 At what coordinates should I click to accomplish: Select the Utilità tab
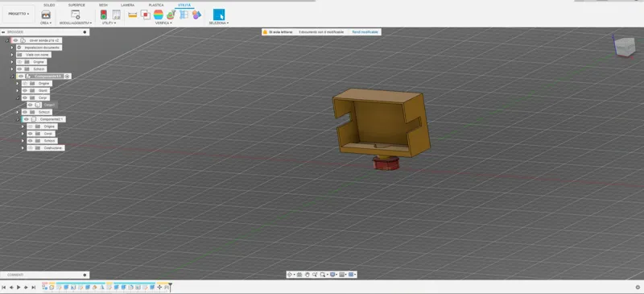(x=184, y=5)
